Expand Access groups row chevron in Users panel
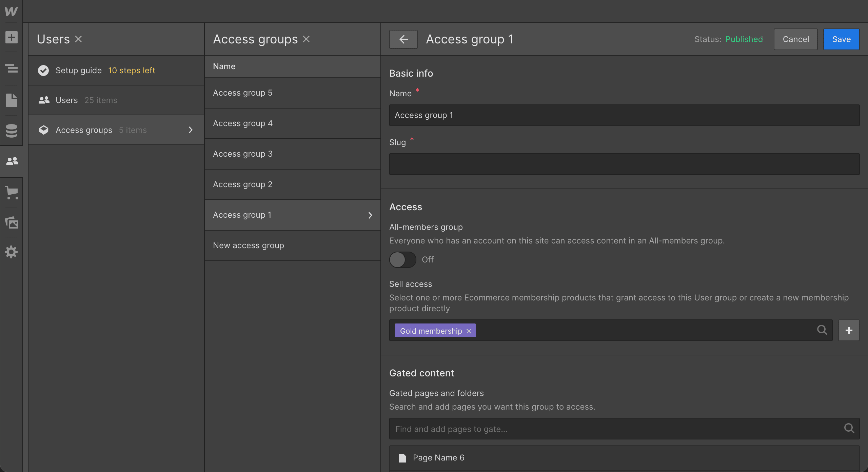This screenshot has height=472, width=868. 191,130
